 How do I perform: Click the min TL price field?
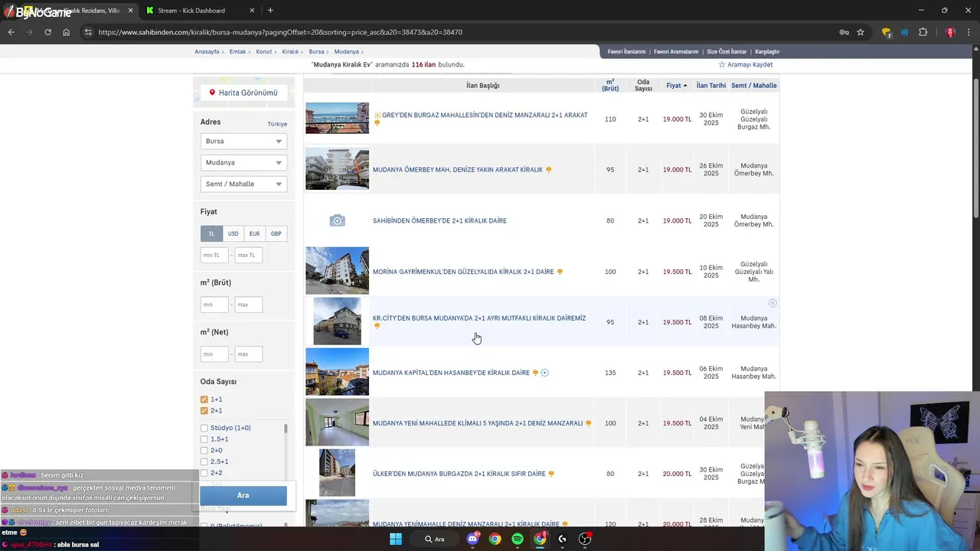pyautogui.click(x=214, y=255)
